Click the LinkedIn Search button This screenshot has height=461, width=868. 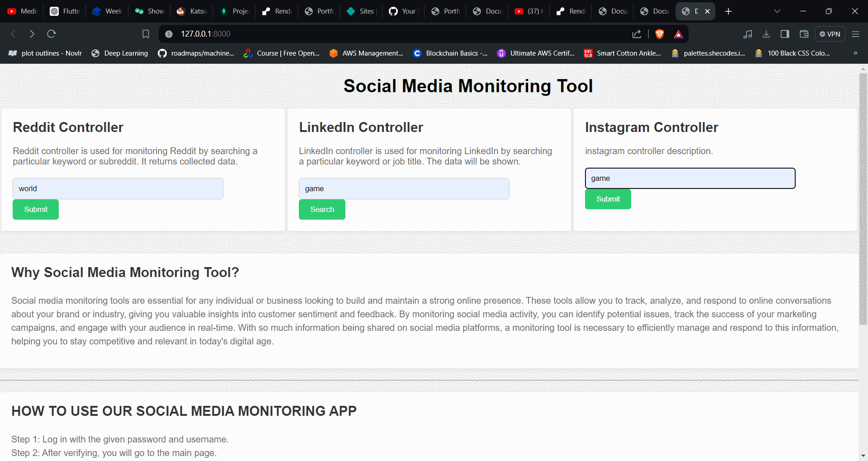[x=322, y=209]
